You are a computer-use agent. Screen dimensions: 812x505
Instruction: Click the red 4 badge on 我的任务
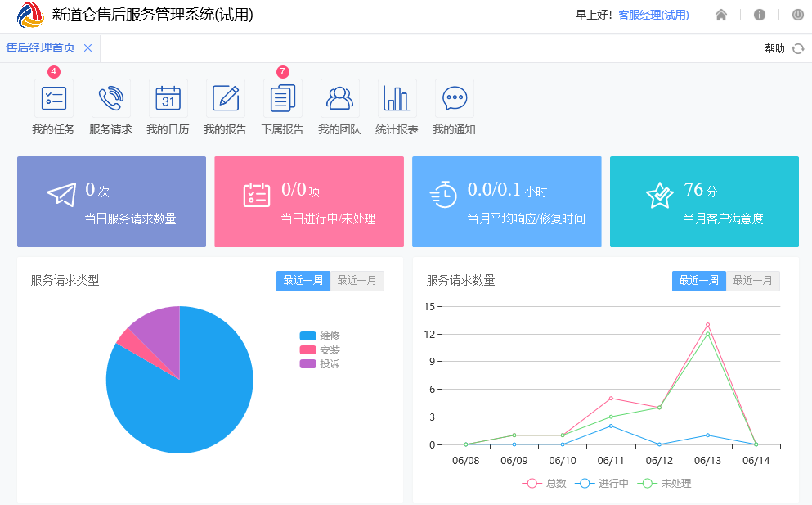point(54,71)
